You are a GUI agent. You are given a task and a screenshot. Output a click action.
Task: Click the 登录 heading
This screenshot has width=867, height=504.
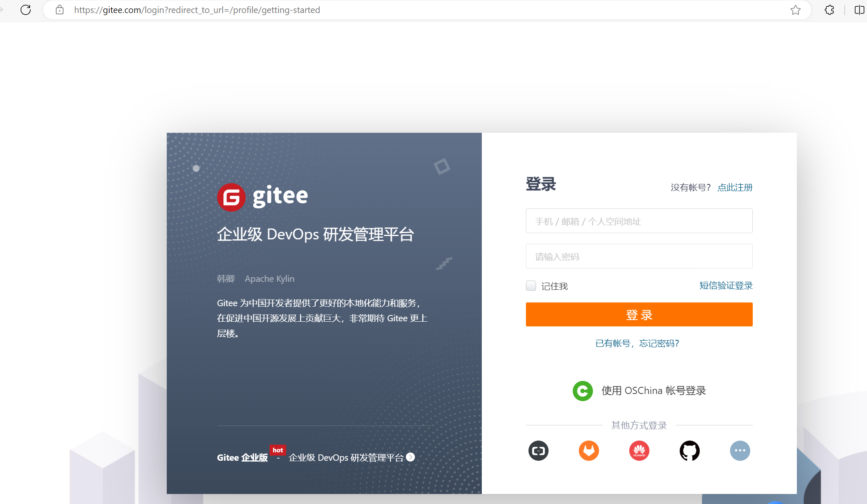coord(541,184)
